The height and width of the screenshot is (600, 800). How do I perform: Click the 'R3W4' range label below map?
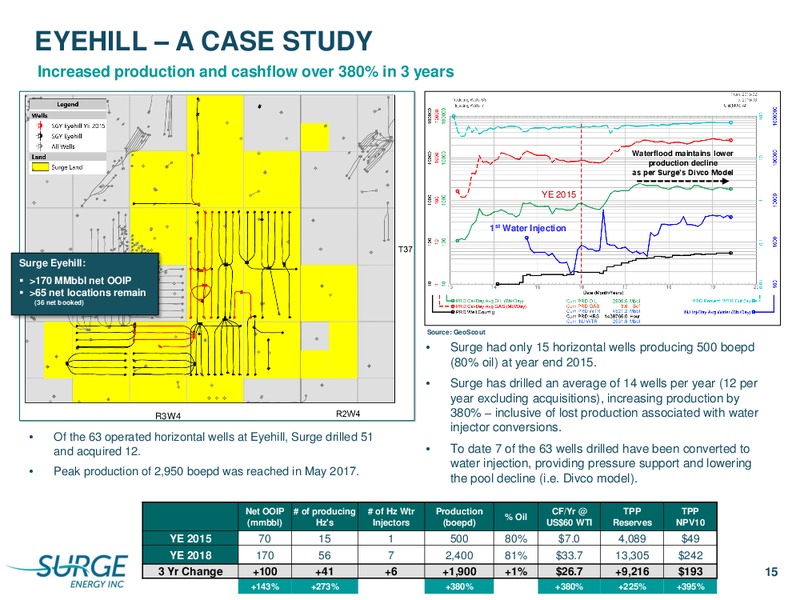click(x=168, y=416)
